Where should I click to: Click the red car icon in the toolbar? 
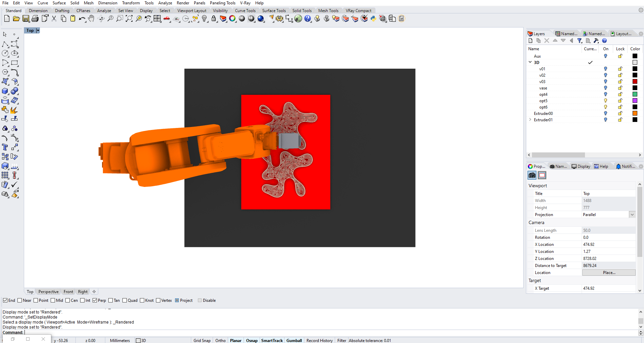167,19
